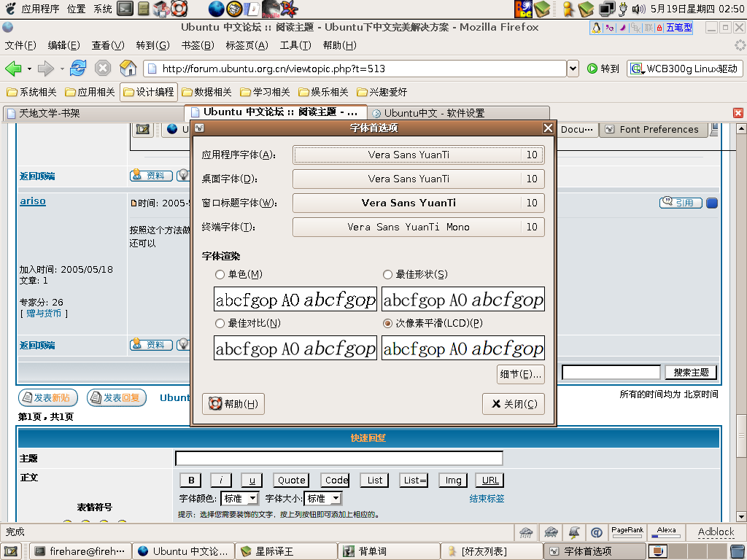Click the network monitors icon in system tray

pos(607,9)
